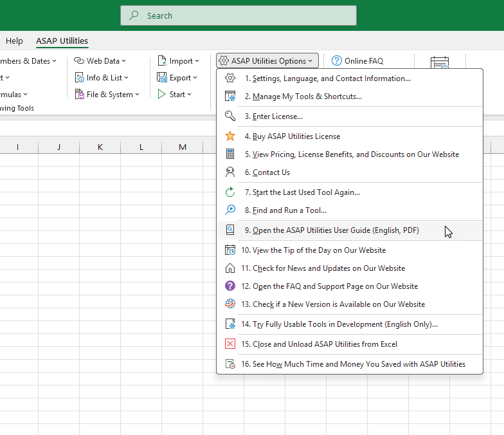This screenshot has height=435, width=504.
Task: Click the green refresh arrow Last Used Tool icon
Action: [x=230, y=192]
